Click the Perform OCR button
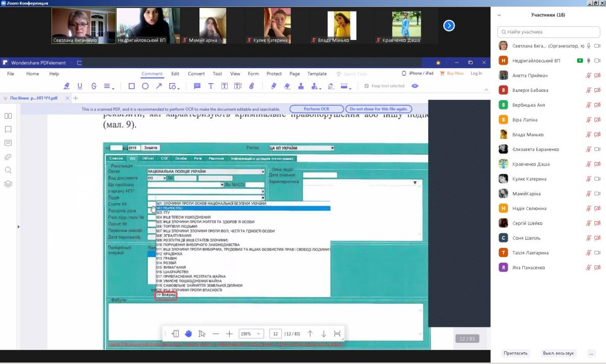606x364 pixels. tap(317, 109)
